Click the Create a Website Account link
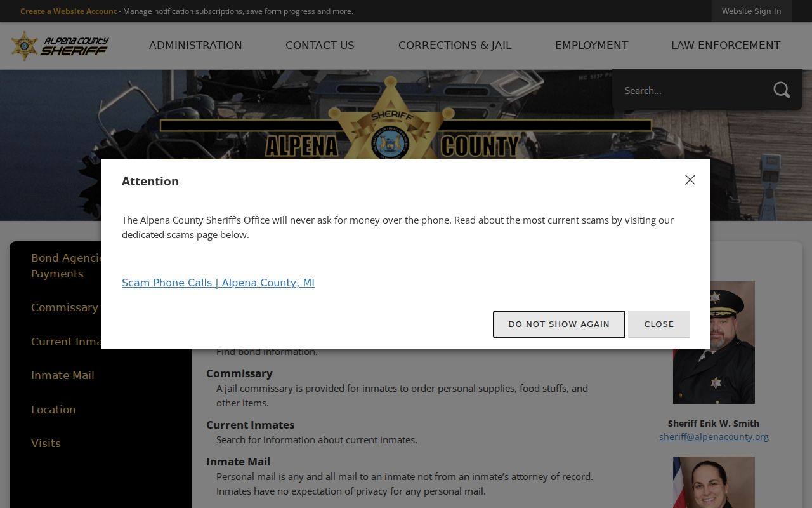 pos(69,11)
